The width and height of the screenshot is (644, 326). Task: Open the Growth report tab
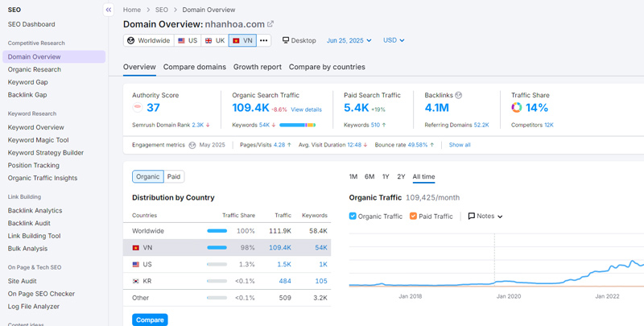[x=258, y=67]
